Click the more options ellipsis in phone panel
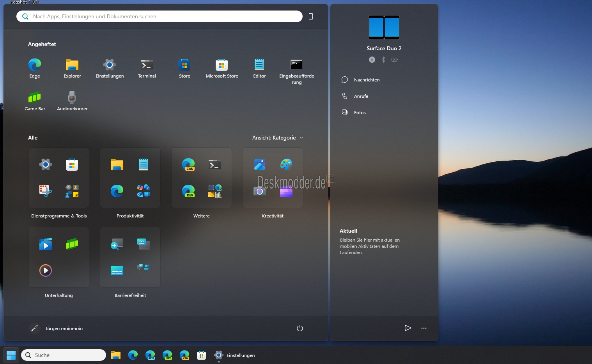This screenshot has width=592, height=364. [x=424, y=328]
